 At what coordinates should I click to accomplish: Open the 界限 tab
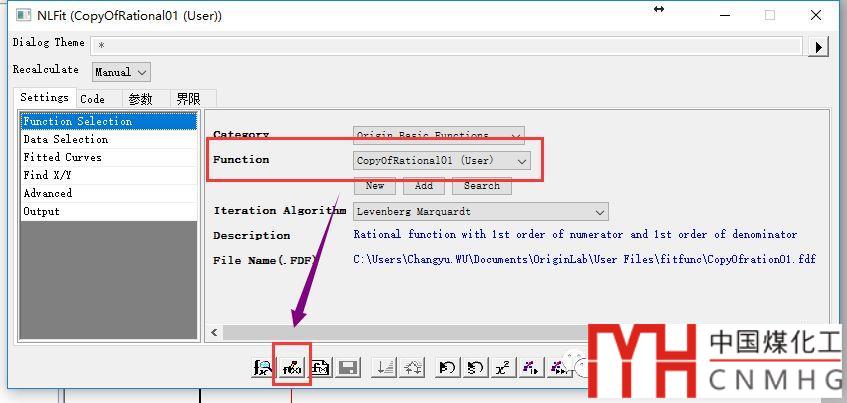point(189,99)
